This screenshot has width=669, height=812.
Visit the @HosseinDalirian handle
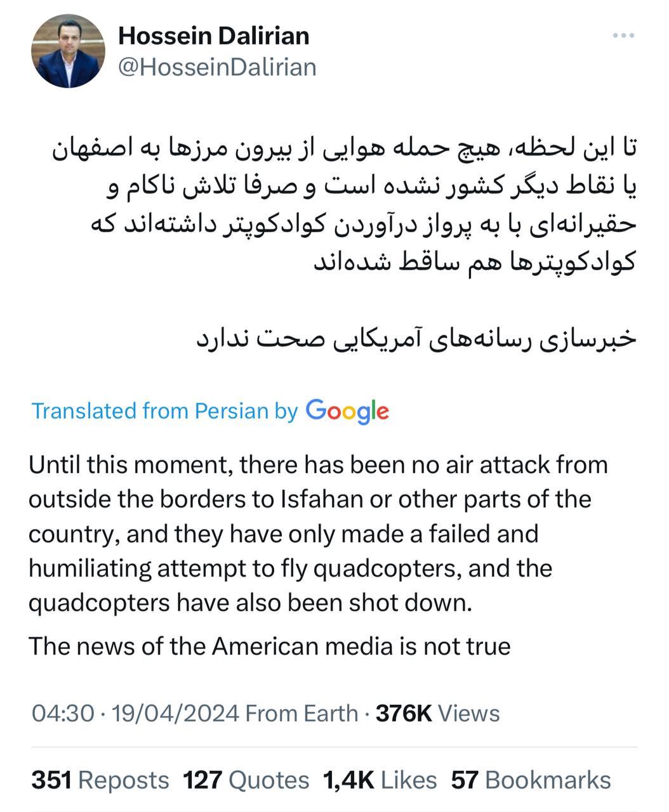pos(217,67)
